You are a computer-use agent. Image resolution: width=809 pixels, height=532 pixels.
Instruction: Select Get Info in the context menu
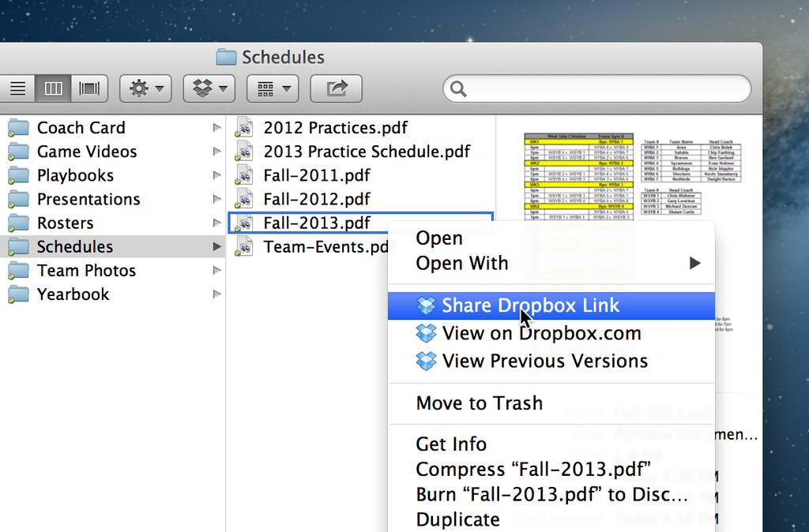coord(451,444)
